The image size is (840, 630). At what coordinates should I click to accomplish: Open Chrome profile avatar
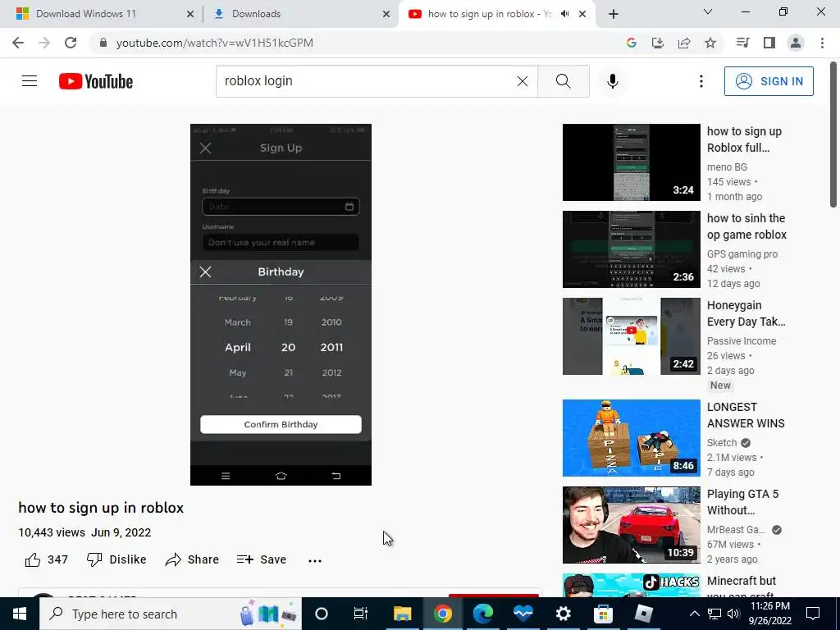796,43
